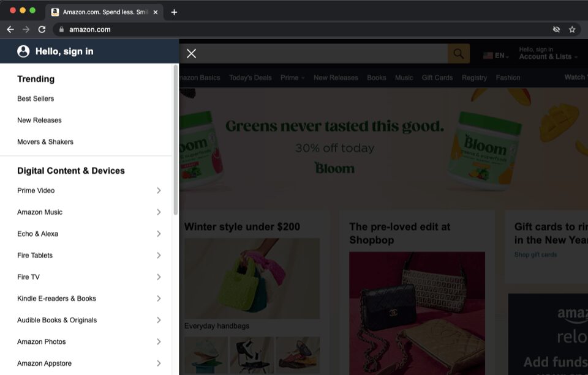Expand the Echo & Alexa submenu
The height and width of the screenshot is (375, 588).
159,234
